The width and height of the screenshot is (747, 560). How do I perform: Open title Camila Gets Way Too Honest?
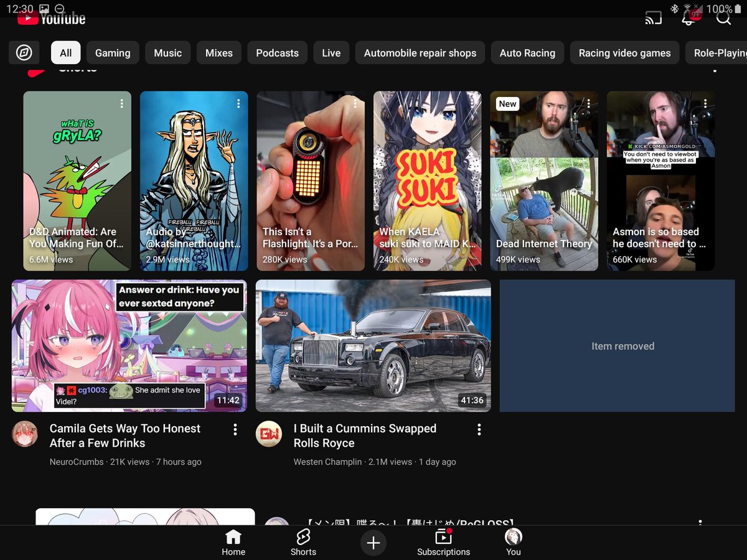click(125, 436)
